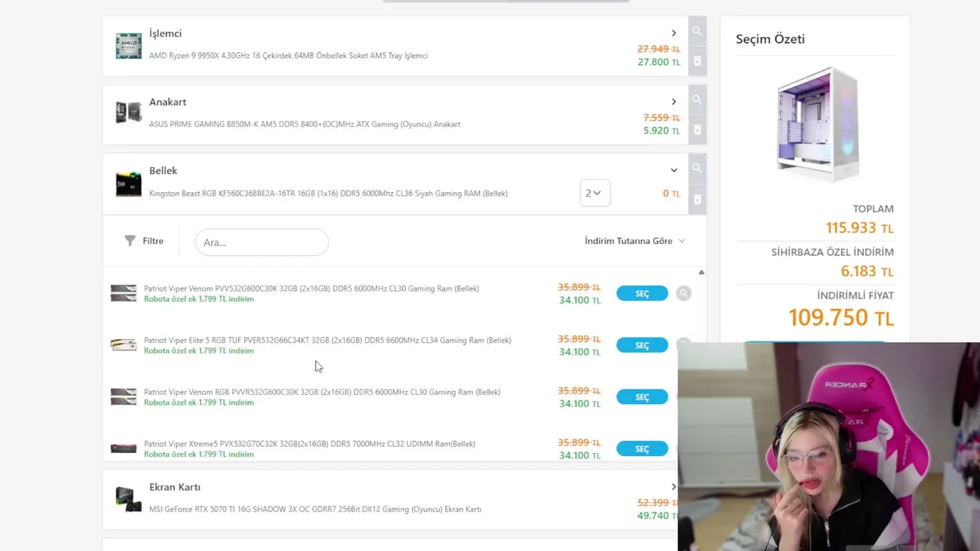Image resolution: width=980 pixels, height=551 pixels.
Task: Select Patriot Viper Xtreme5 7000MHz with SEÇ
Action: [642, 448]
